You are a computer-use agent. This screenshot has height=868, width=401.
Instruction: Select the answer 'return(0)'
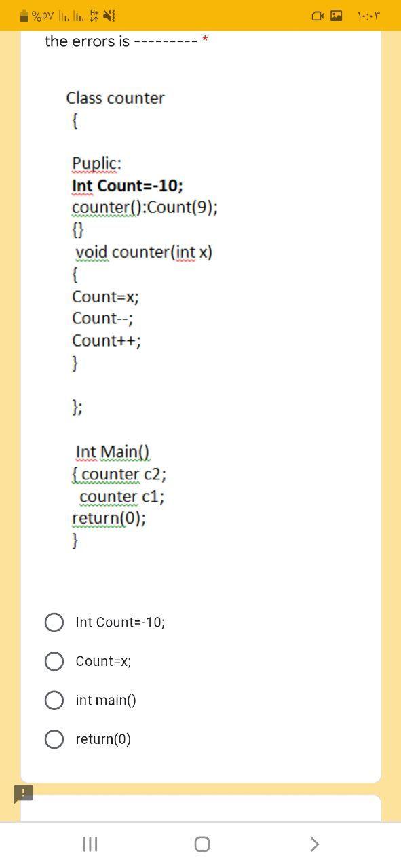tap(54, 738)
